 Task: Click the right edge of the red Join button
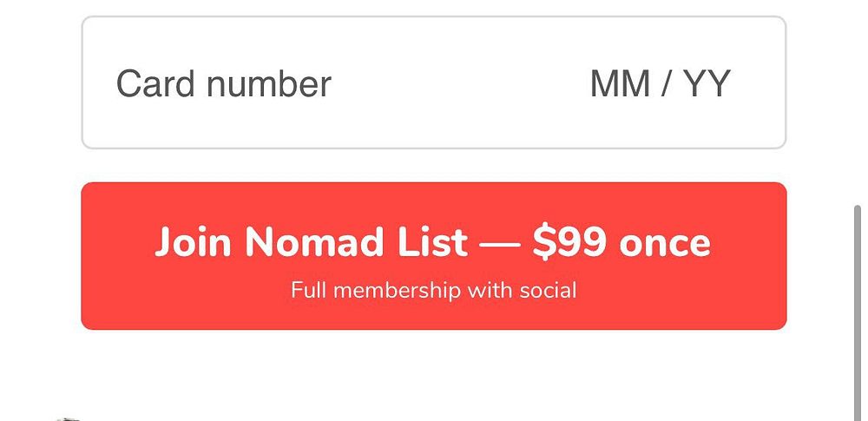pos(781,256)
